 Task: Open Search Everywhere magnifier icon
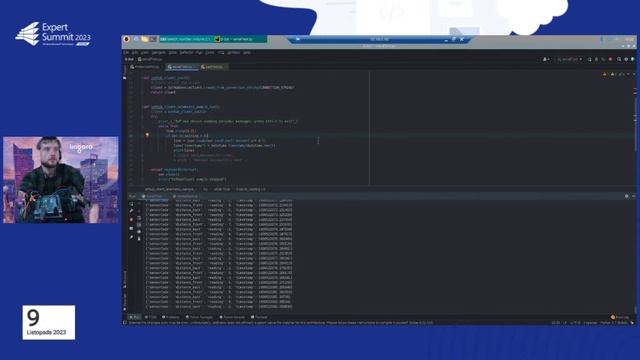click(619, 60)
